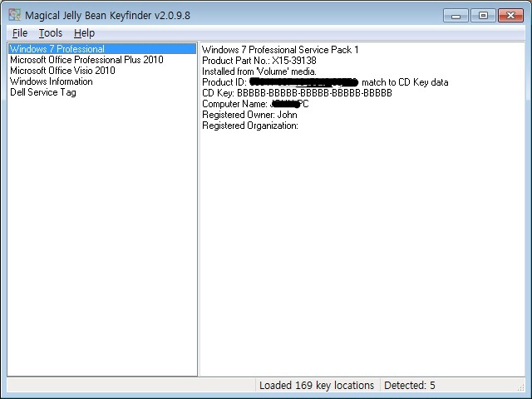Viewport: 532px width, 399px height.
Task: Select Dell Service Tag entry
Action: 43,92
